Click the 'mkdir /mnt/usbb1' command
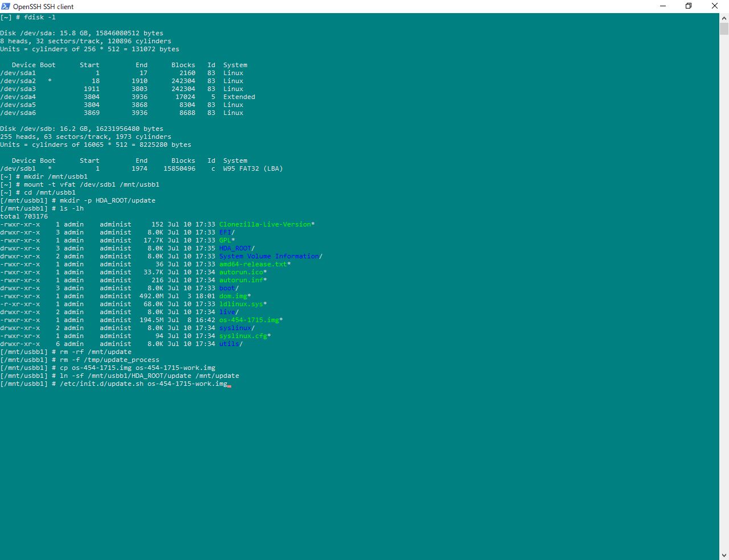729x560 pixels. point(56,176)
